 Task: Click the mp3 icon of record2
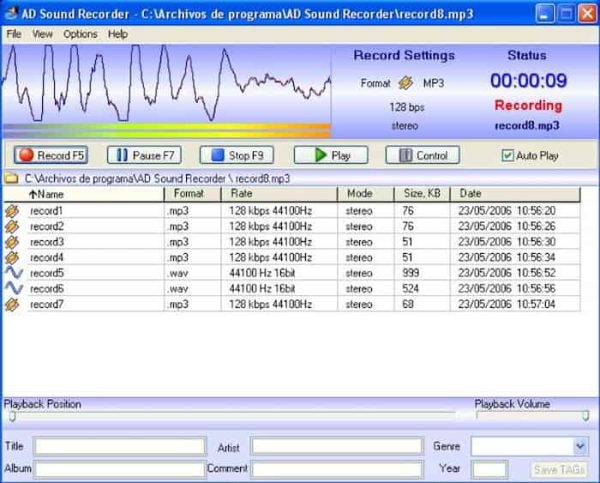point(12,227)
